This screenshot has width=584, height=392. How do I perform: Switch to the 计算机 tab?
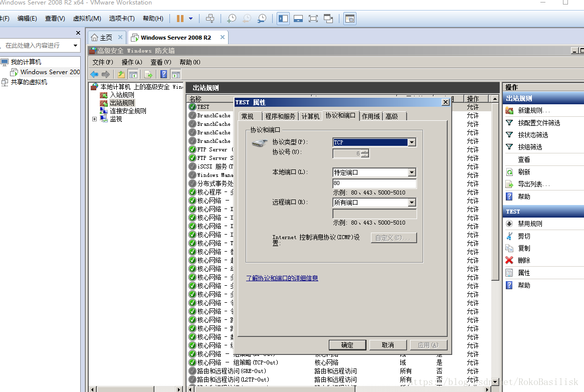(x=310, y=116)
